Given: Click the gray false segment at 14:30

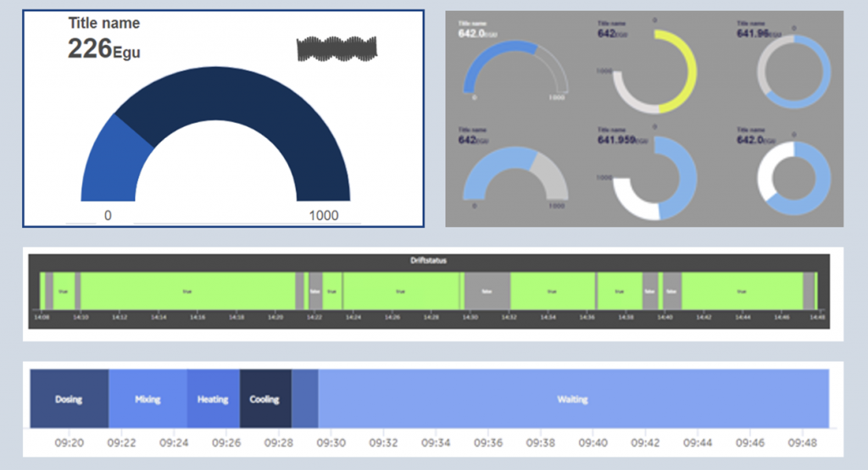Looking at the screenshot, I should [x=486, y=290].
